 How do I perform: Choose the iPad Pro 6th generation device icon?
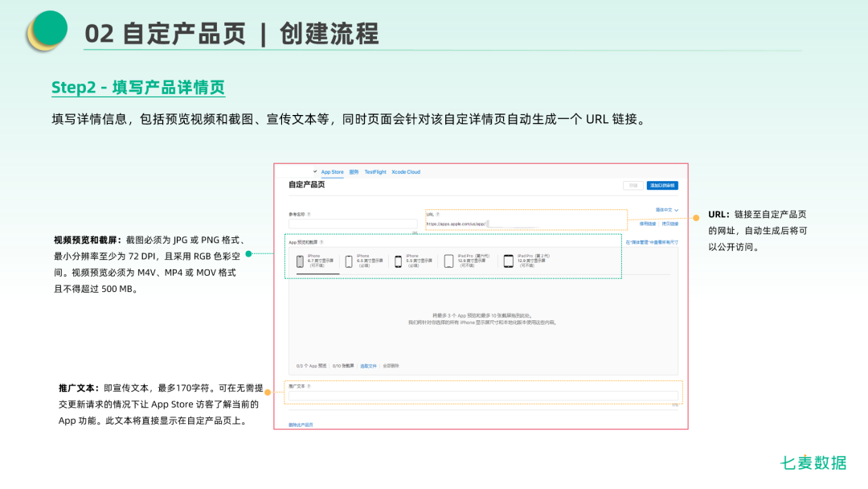pyautogui.click(x=449, y=261)
